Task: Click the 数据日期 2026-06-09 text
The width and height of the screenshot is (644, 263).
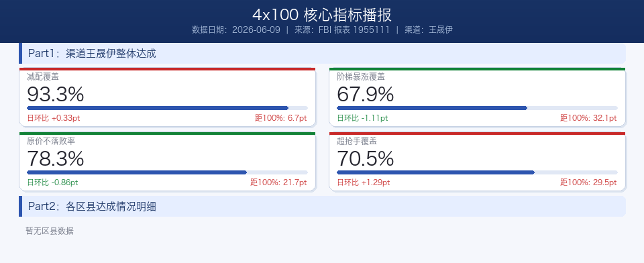Action: [x=235, y=30]
